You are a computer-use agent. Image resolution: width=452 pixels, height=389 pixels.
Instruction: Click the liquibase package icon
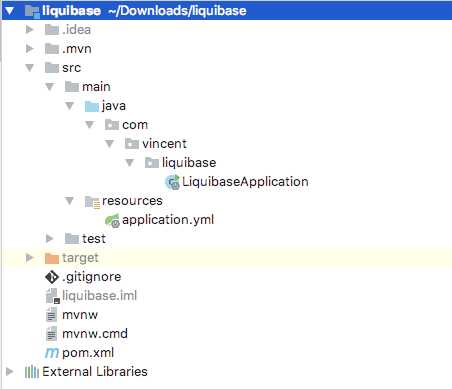(x=152, y=163)
